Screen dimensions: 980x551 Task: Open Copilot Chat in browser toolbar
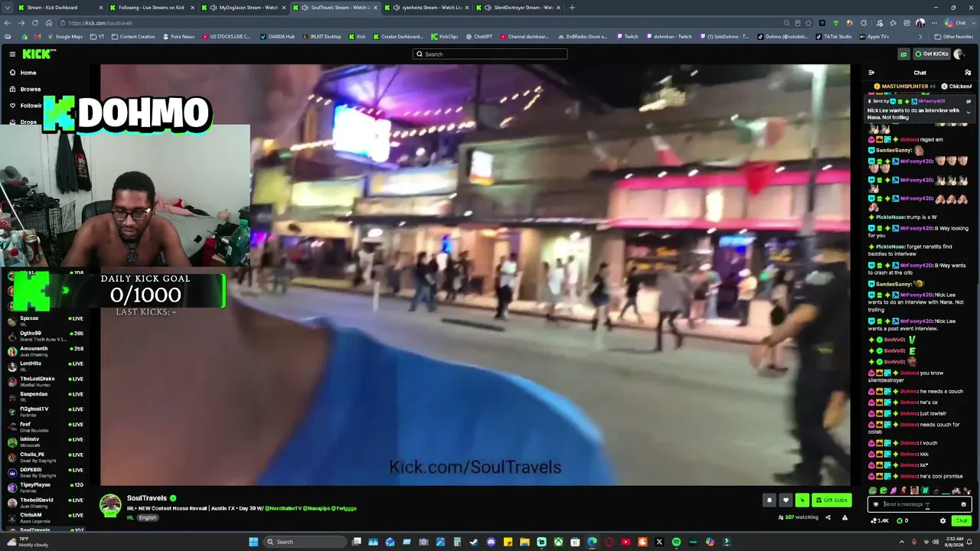[955, 23]
